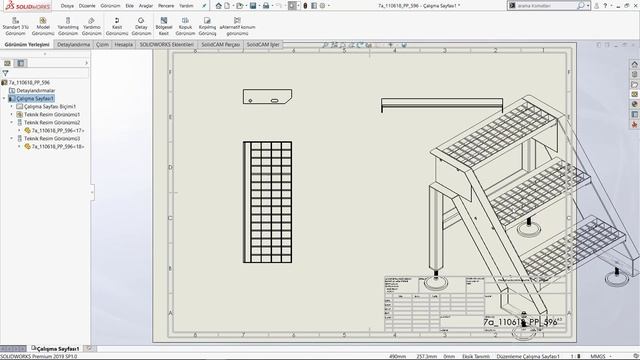Open the Yardım menu
This screenshot has height=360, width=640.
[x=186, y=6]
